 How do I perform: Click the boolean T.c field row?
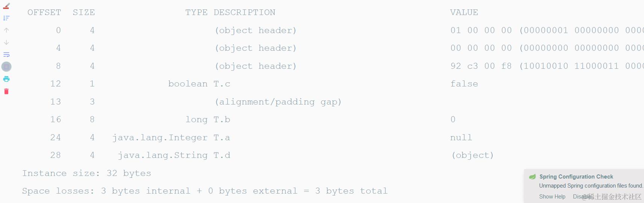pos(199,84)
